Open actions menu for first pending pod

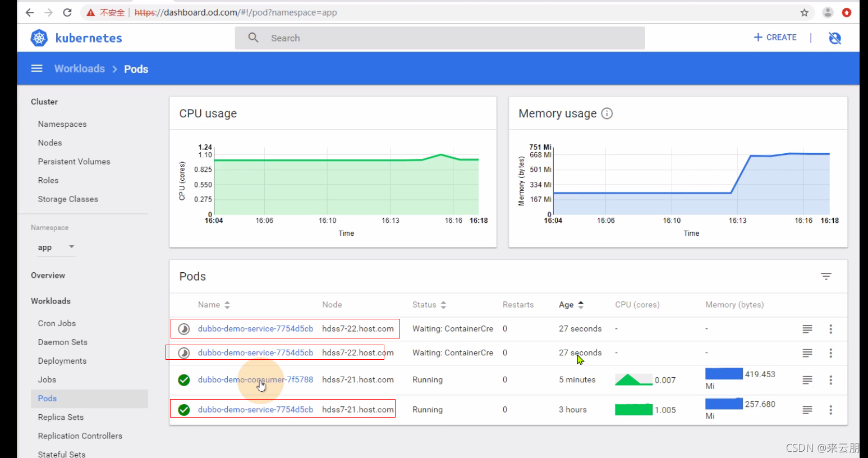(x=831, y=329)
